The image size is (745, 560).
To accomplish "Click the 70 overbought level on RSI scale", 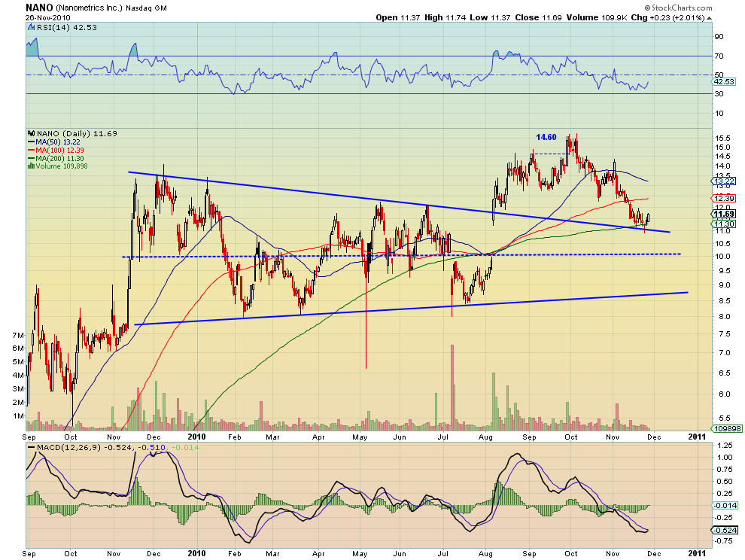I will pyautogui.click(x=719, y=56).
